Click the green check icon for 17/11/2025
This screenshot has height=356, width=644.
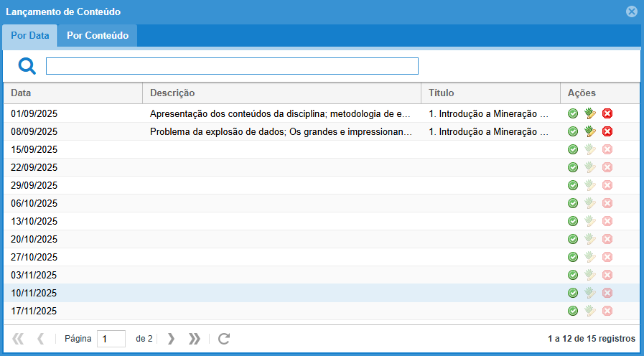(x=573, y=311)
